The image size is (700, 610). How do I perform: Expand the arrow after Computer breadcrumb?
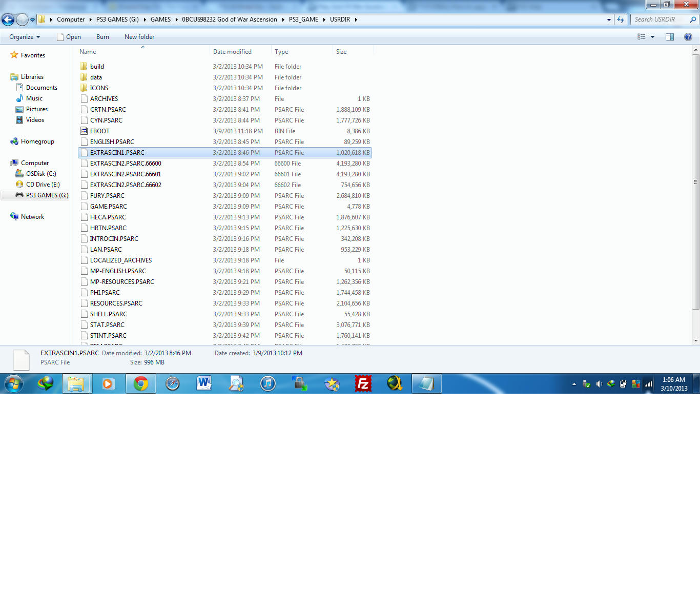coord(90,19)
